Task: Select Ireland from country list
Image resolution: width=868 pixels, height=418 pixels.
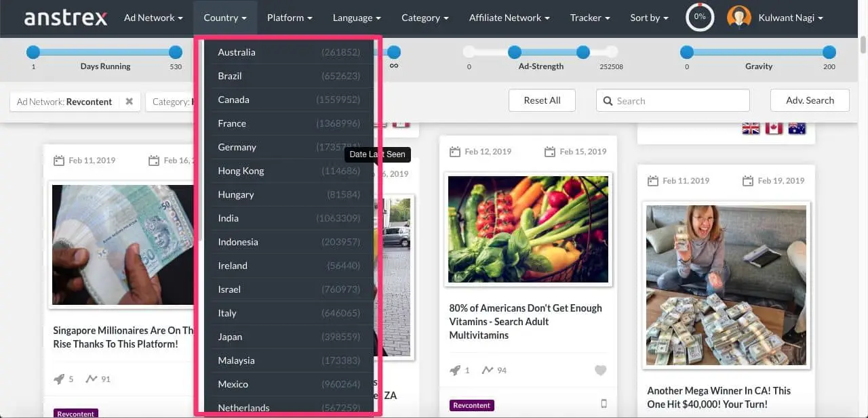Action: click(x=289, y=266)
